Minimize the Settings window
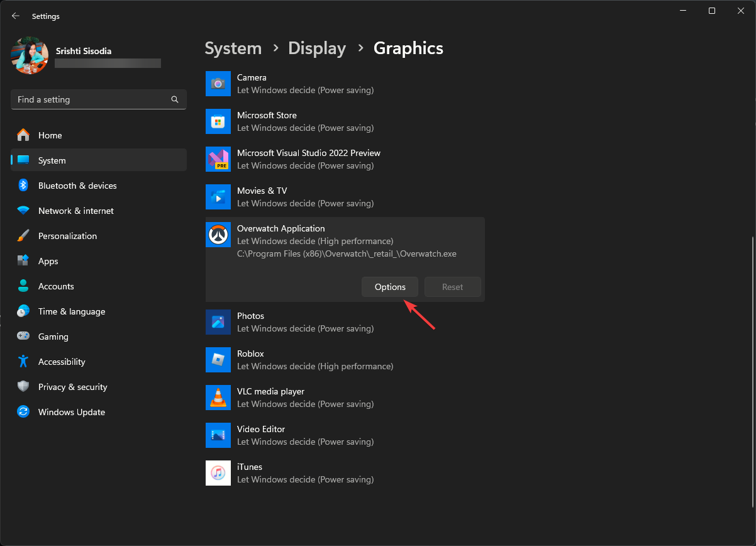Viewport: 756px width, 546px height. click(x=683, y=11)
